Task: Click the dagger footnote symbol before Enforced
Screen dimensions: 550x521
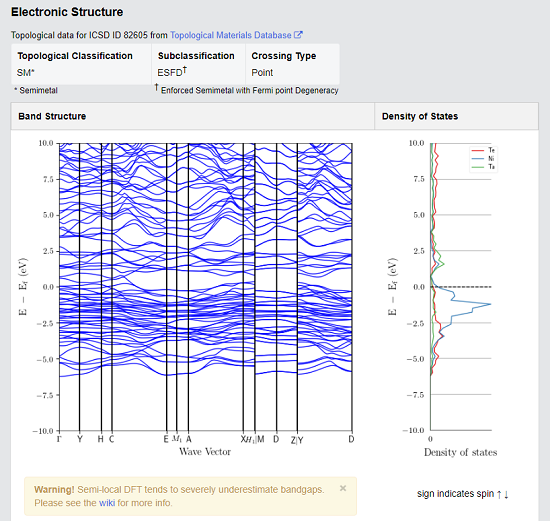Action: (156, 87)
